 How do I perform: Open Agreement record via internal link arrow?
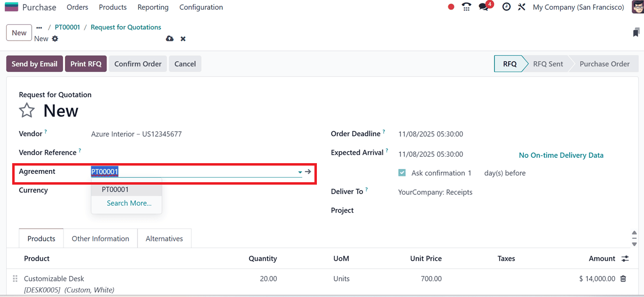tap(308, 171)
